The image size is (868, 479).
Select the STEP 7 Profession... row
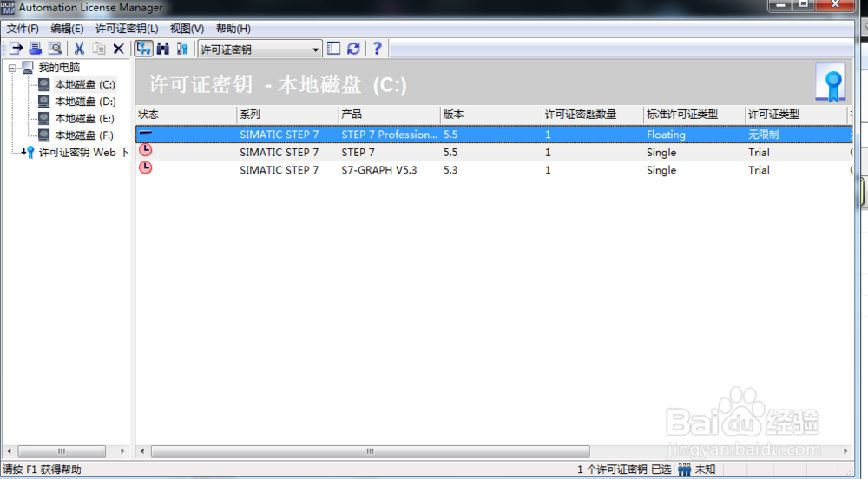pyautogui.click(x=494, y=135)
